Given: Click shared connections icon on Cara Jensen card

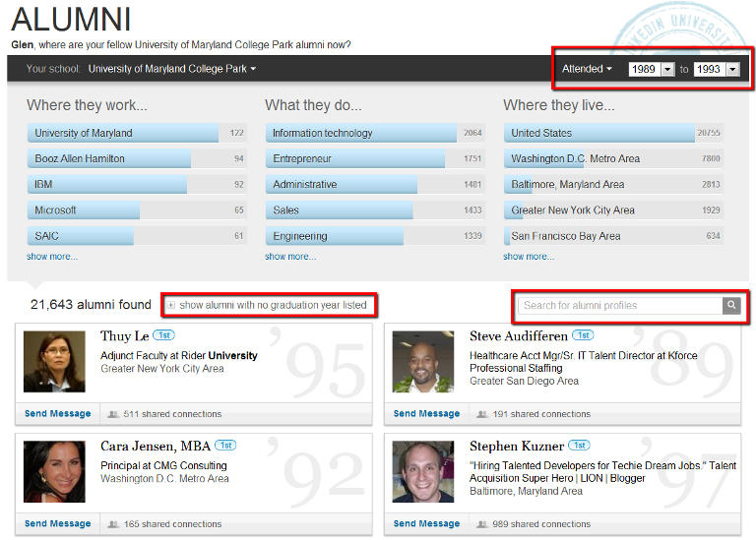Looking at the screenshot, I should pyautogui.click(x=113, y=524).
